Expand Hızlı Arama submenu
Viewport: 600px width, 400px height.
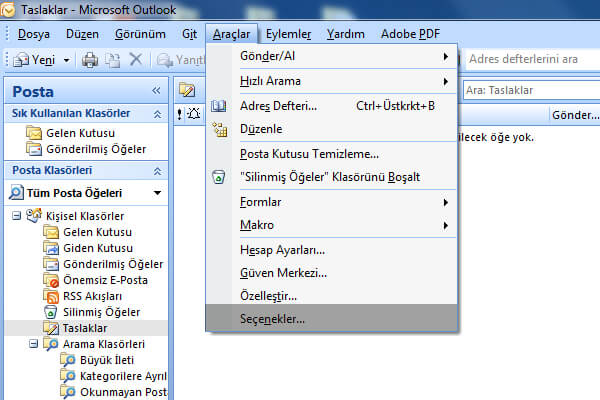click(445, 82)
